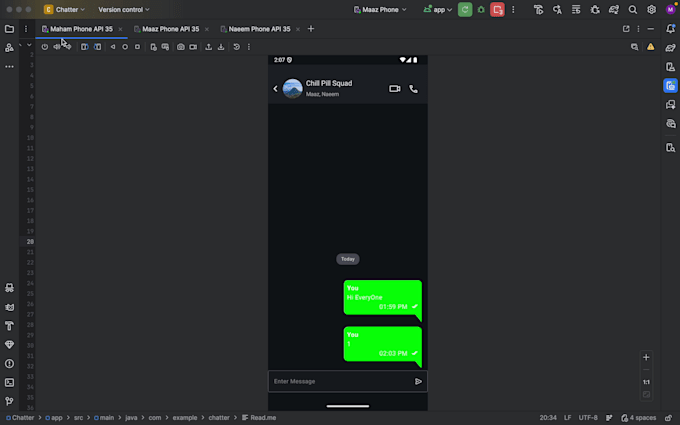This screenshot has height=425, width=680.
Task: Switch to Maaz Phone API 35 tab
Action: click(x=170, y=29)
